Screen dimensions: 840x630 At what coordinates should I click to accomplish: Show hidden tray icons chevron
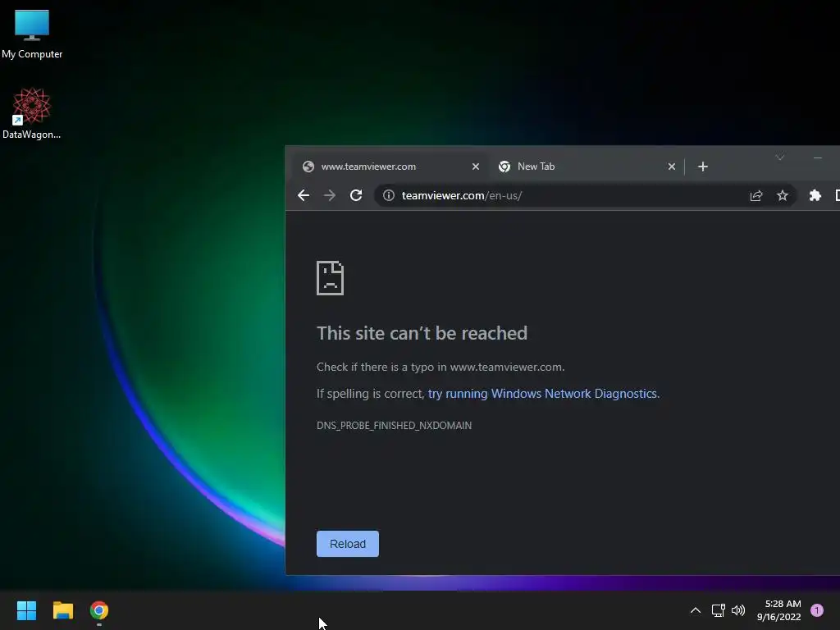(x=696, y=610)
